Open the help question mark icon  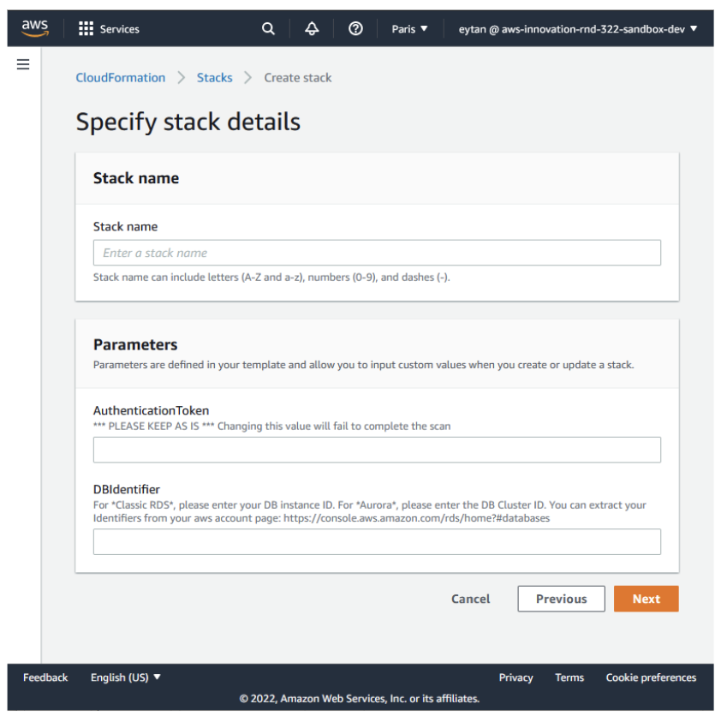click(355, 29)
